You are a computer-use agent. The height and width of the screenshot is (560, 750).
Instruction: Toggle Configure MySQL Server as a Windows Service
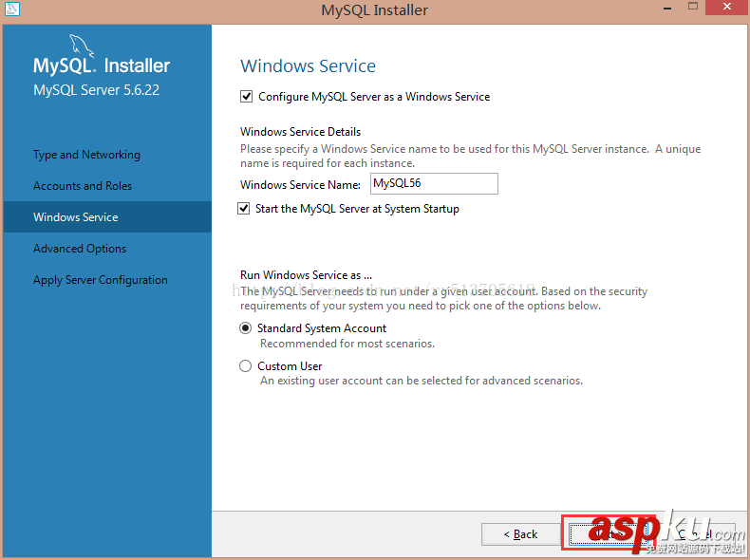[246, 97]
